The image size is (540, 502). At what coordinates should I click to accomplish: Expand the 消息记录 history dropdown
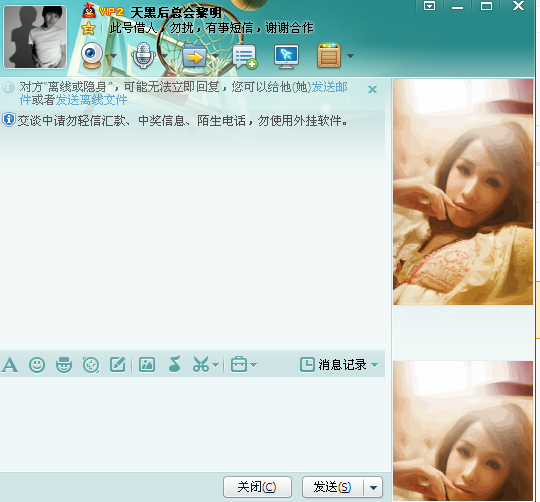[375, 365]
